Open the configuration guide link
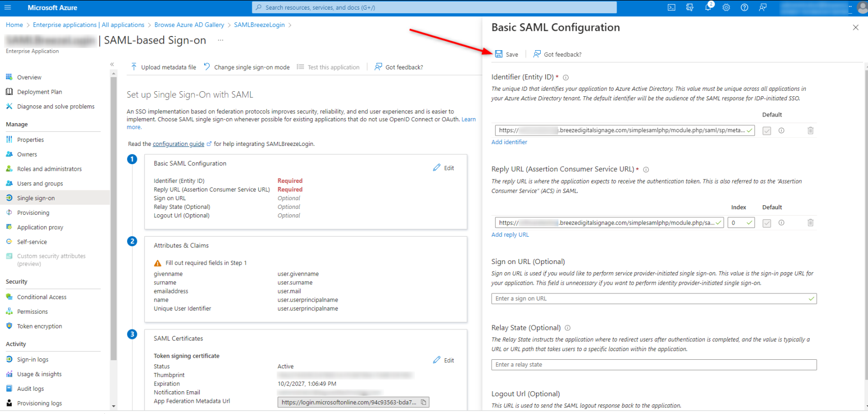Screen dimensions: 868x414 (x=178, y=144)
